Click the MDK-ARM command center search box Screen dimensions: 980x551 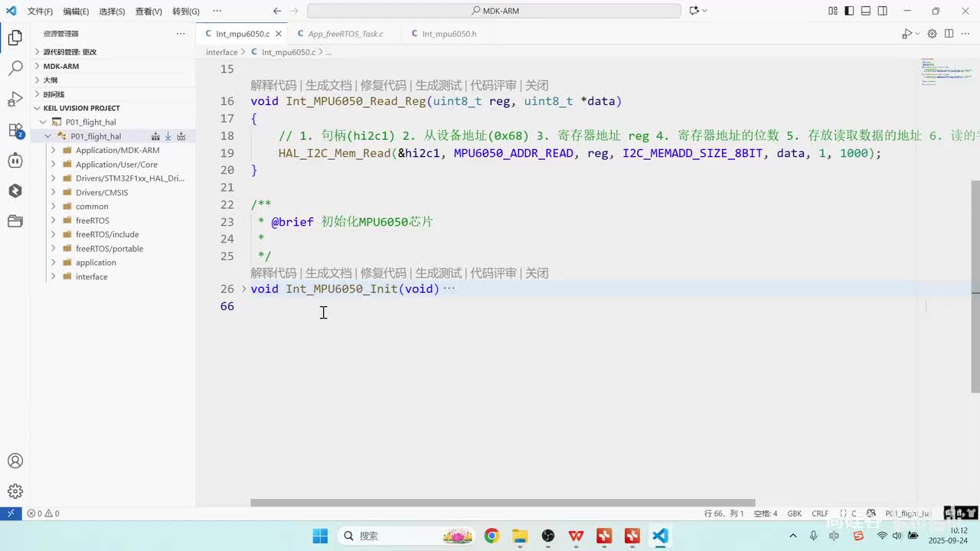point(494,11)
